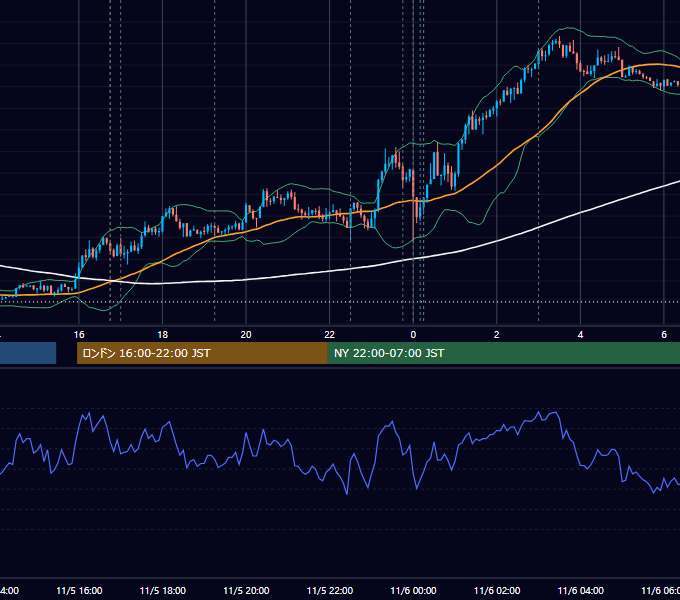This screenshot has height=600, width=680.
Task: Click the 4 hour axis label
Action: (580, 335)
